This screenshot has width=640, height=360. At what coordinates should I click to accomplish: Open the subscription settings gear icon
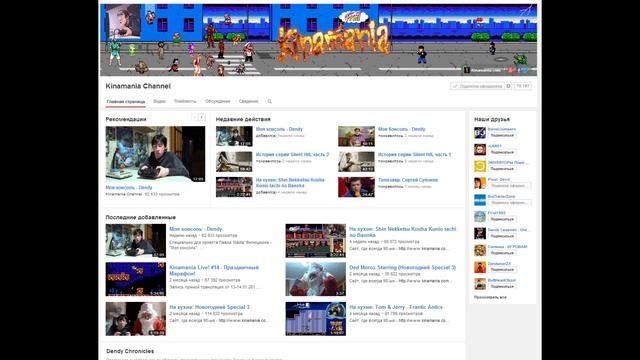pos(509,86)
